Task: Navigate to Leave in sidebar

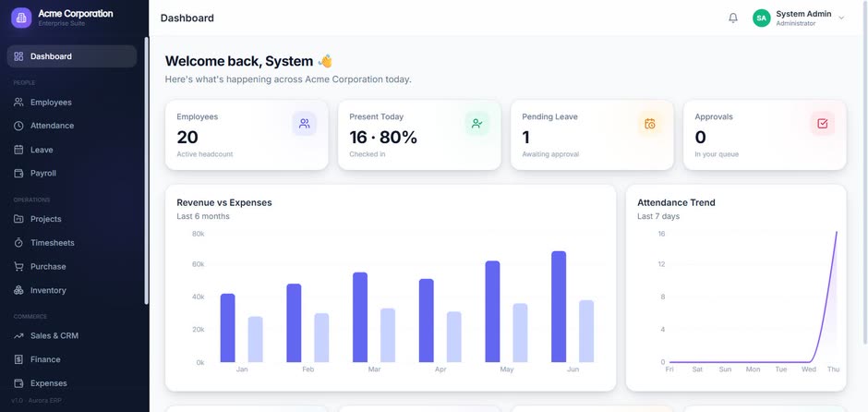Action: [72, 150]
